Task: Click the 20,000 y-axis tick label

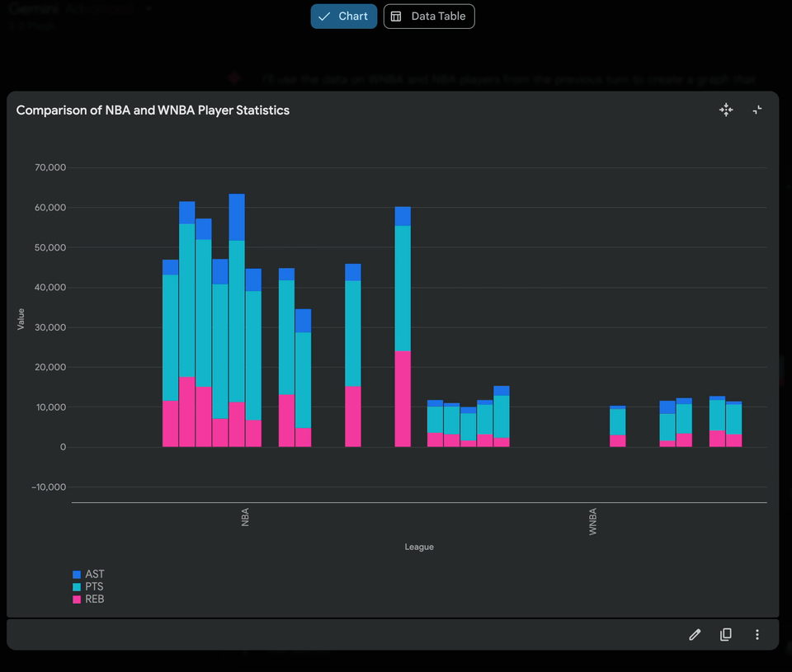Action: click(50, 367)
